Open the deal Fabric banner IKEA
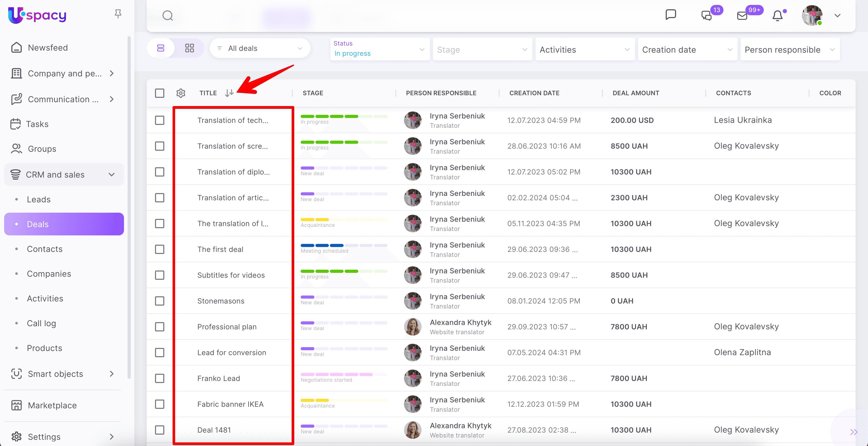The height and width of the screenshot is (446, 868). [x=230, y=404]
